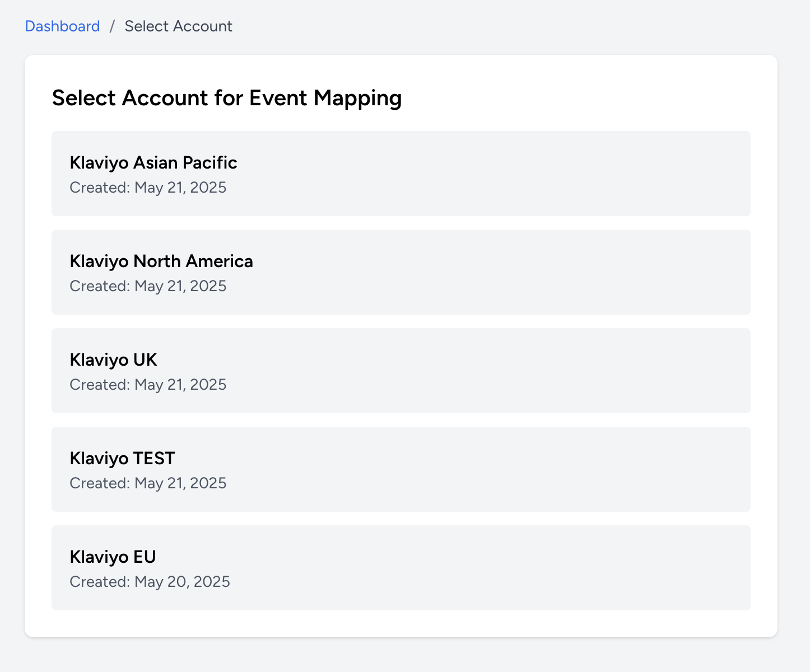This screenshot has height=672, width=810.
Task: Click created date under Klaviyo TEST
Action: tap(148, 483)
